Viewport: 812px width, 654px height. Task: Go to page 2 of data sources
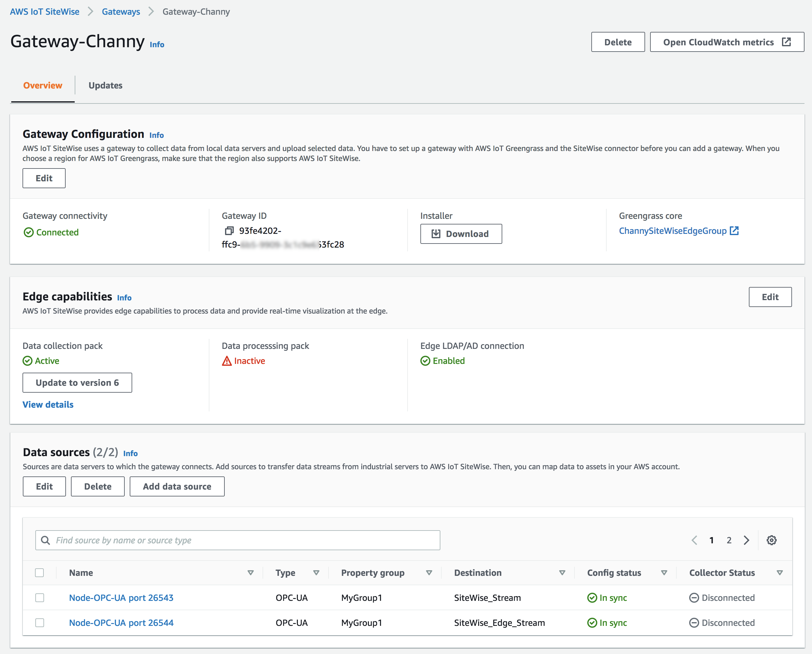[729, 540]
